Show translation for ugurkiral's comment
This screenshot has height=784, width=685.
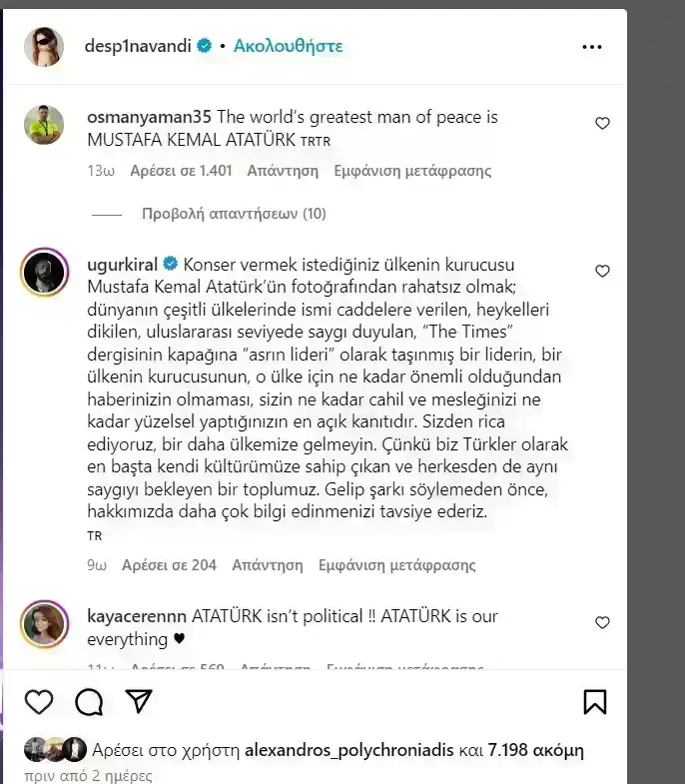397,565
